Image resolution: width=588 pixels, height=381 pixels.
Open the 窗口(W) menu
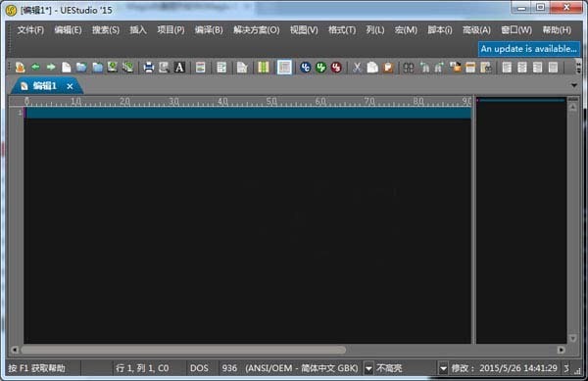pyautogui.click(x=516, y=30)
